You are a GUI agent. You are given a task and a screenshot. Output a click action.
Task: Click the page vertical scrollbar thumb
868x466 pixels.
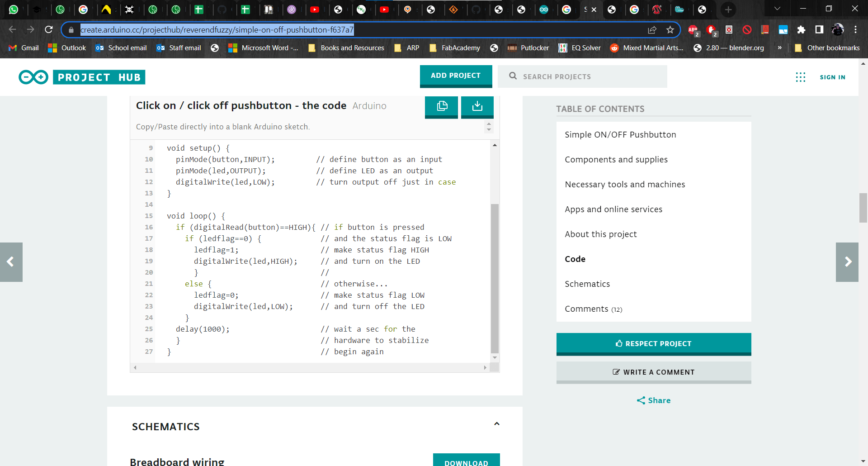click(x=863, y=208)
